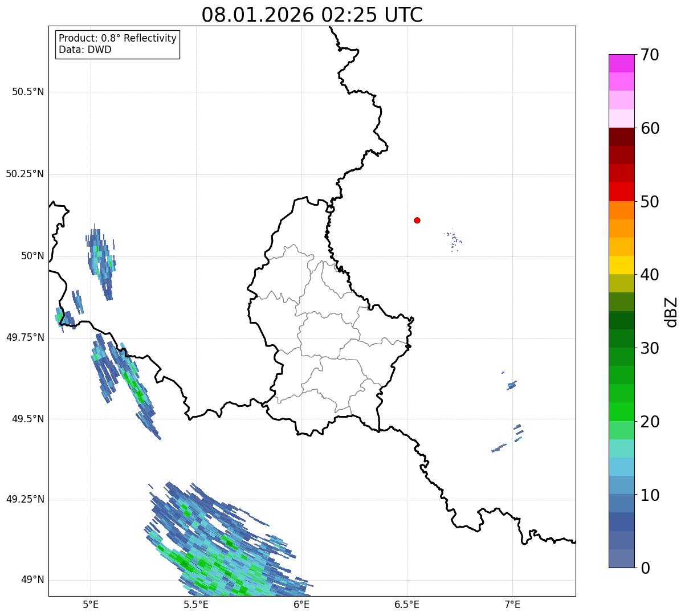Click the radar echo band near 50°N 5°E
Viewport: 685px width, 616px height.
101,262
